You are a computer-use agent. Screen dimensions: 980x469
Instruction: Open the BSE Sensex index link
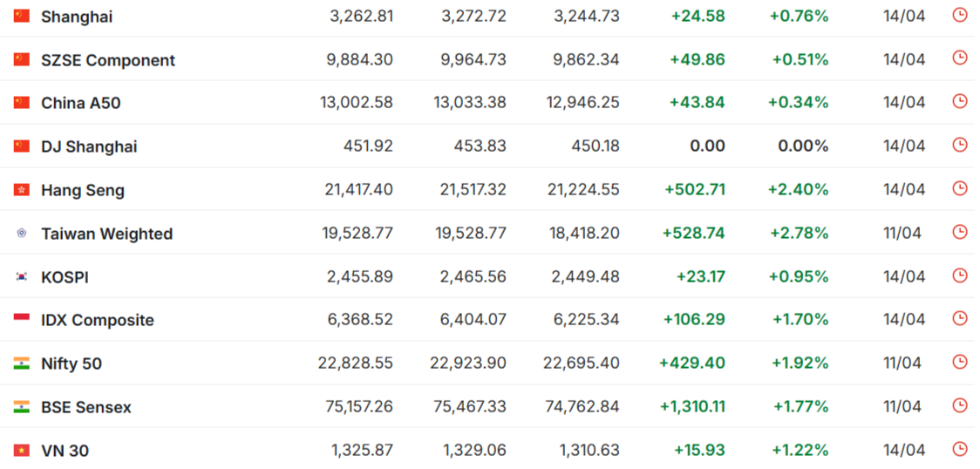pyautogui.click(x=86, y=407)
